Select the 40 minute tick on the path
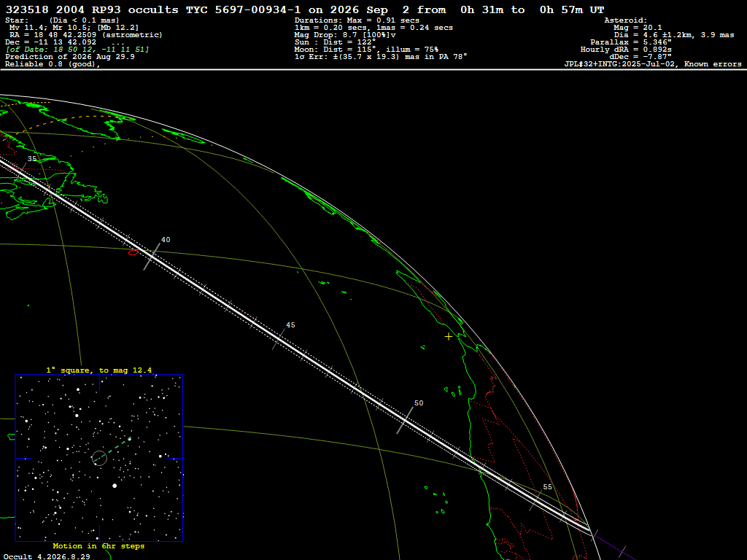 coord(152,257)
